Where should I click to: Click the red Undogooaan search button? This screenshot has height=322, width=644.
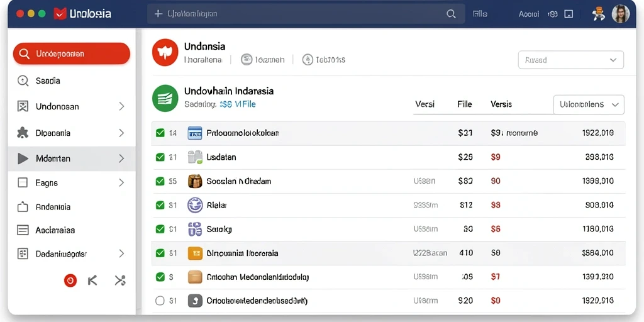(72, 53)
